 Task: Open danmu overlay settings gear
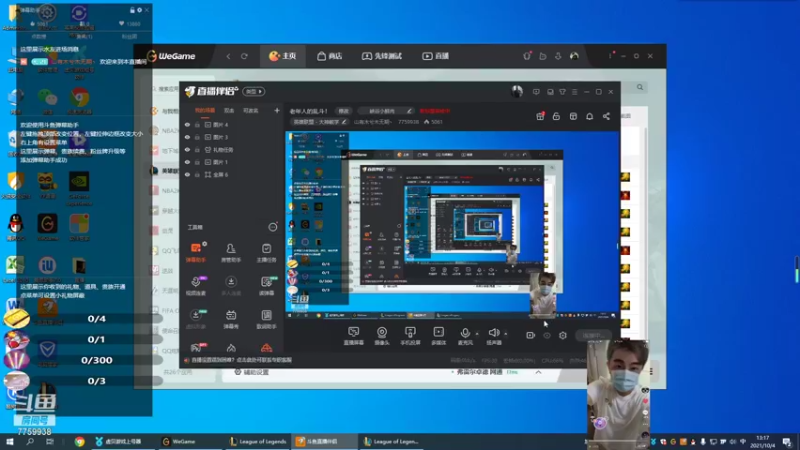(139, 10)
